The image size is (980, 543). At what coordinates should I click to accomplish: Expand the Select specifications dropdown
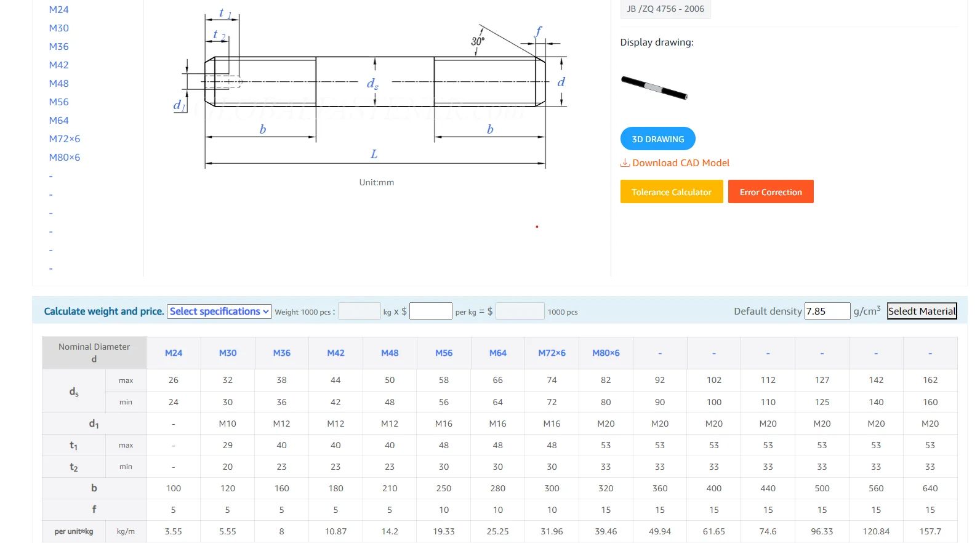(219, 312)
